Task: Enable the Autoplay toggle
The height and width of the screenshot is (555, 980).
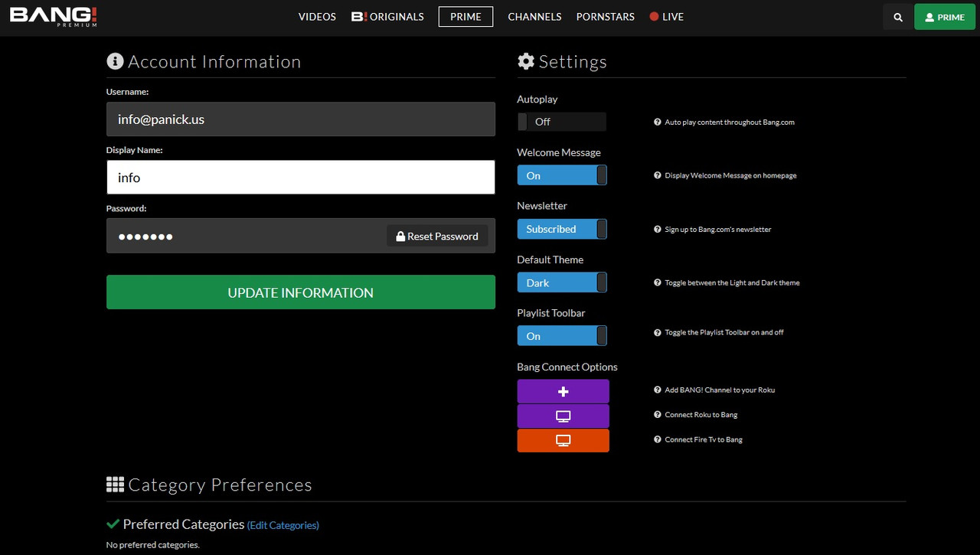Action: [x=561, y=122]
